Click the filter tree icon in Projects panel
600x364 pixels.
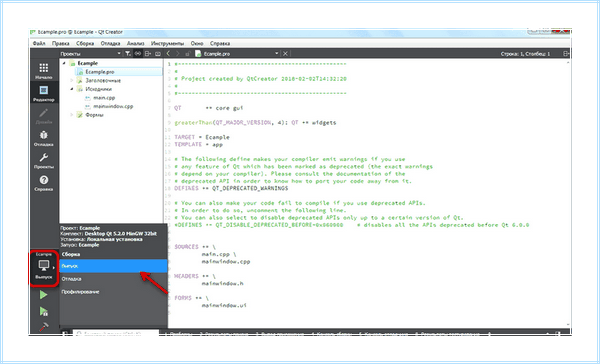coord(128,54)
